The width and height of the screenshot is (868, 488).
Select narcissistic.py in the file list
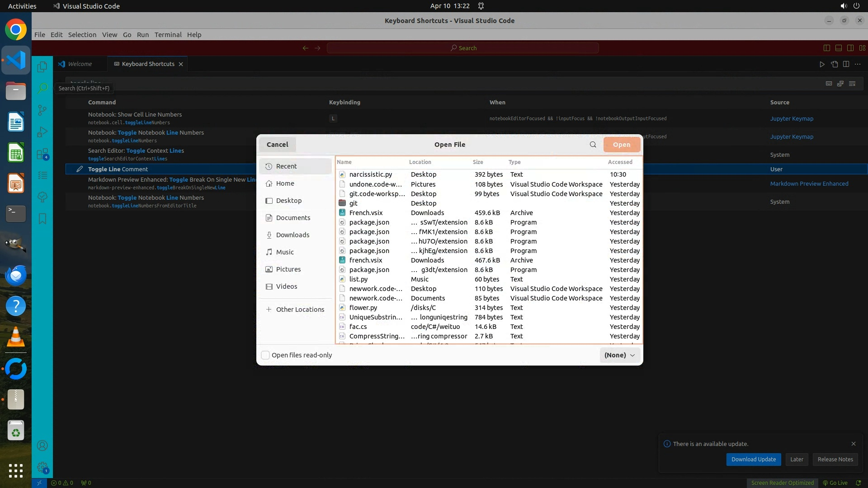(370, 174)
